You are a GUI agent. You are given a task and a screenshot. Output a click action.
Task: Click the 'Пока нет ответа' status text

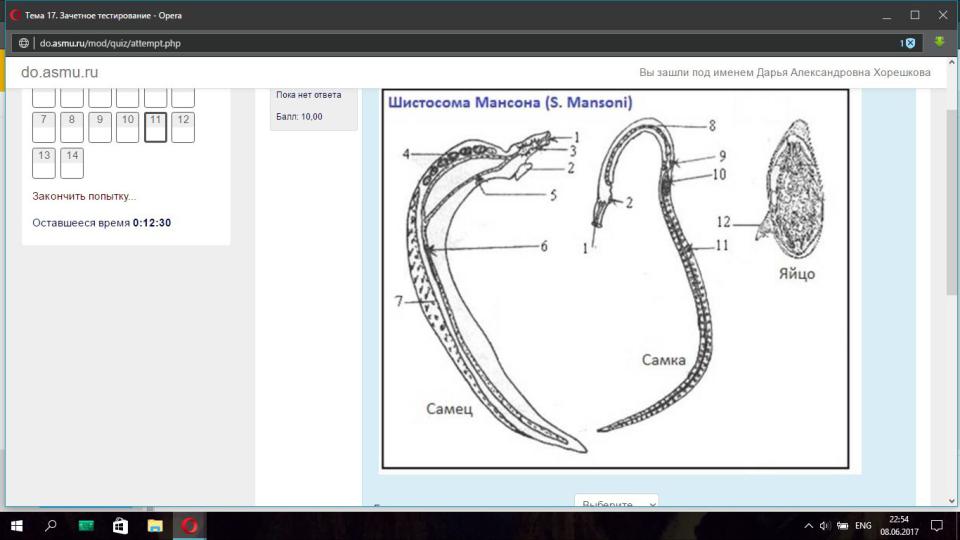tap(309, 95)
